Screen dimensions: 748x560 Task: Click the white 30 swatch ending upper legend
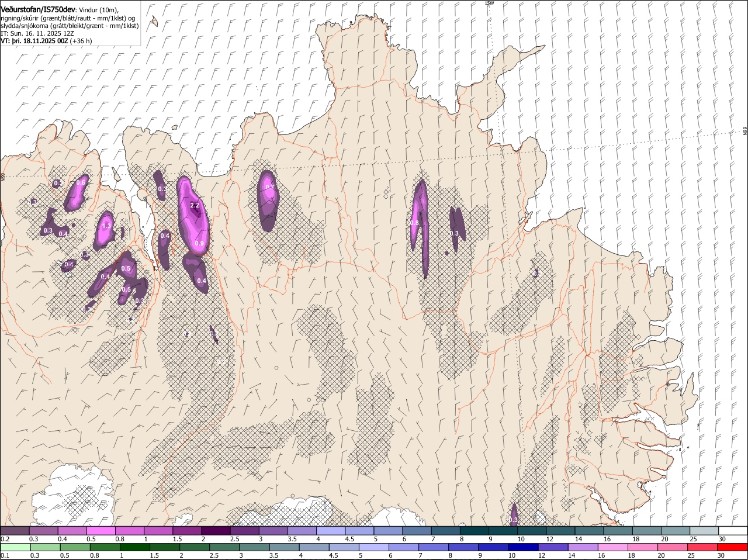733,531
